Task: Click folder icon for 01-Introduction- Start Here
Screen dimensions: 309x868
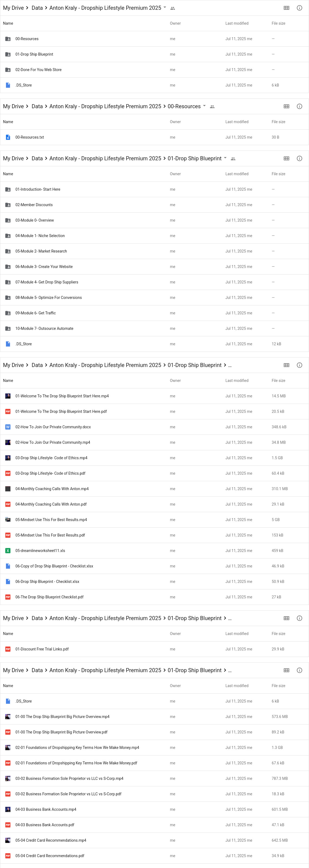Action: pyautogui.click(x=8, y=189)
